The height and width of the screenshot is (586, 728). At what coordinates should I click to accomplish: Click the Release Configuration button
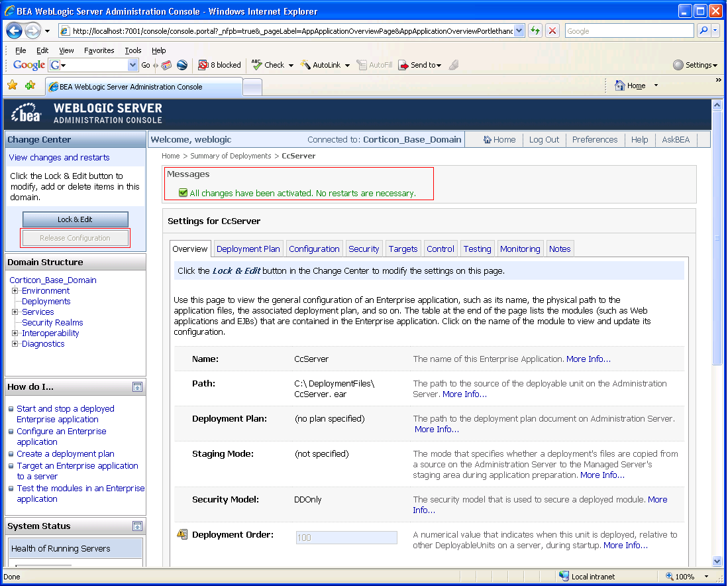[x=76, y=238]
